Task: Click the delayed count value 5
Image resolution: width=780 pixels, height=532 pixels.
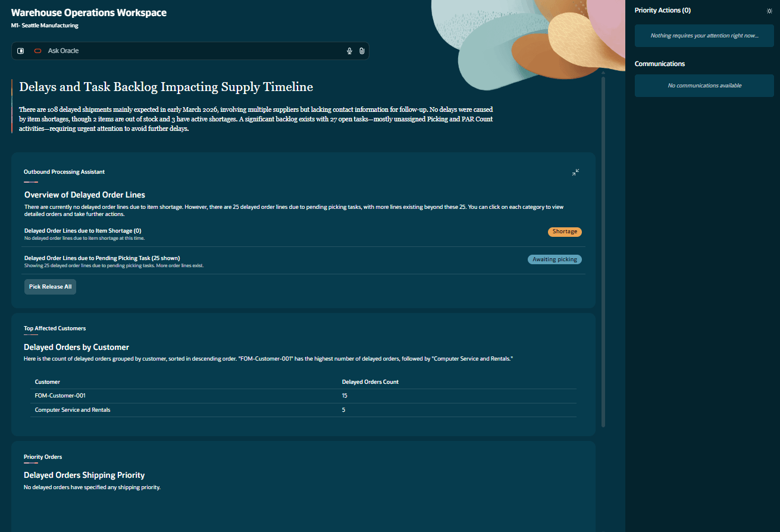Action: 343,410
